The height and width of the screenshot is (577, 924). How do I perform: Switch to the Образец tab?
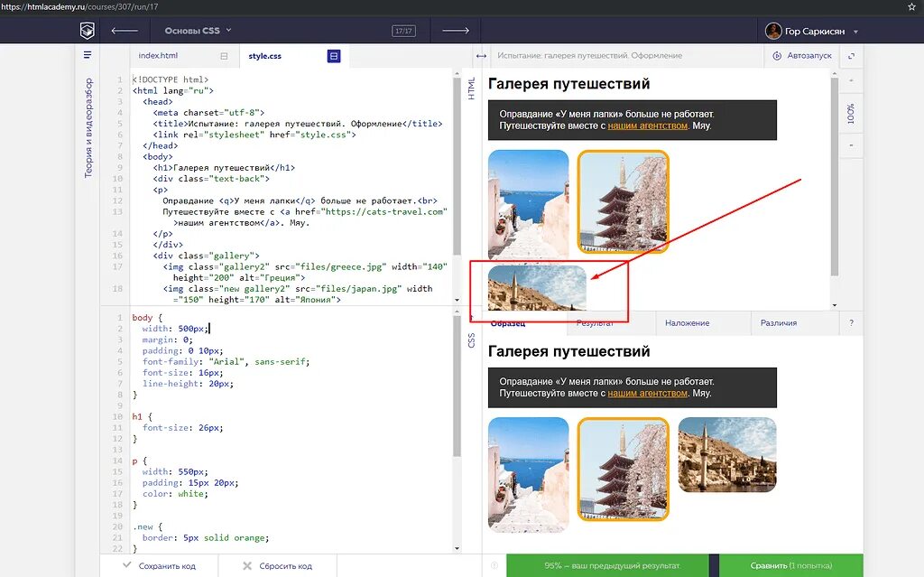507,323
